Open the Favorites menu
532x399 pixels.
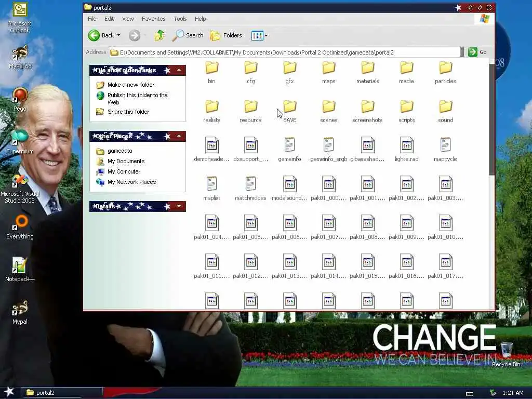pyautogui.click(x=153, y=19)
